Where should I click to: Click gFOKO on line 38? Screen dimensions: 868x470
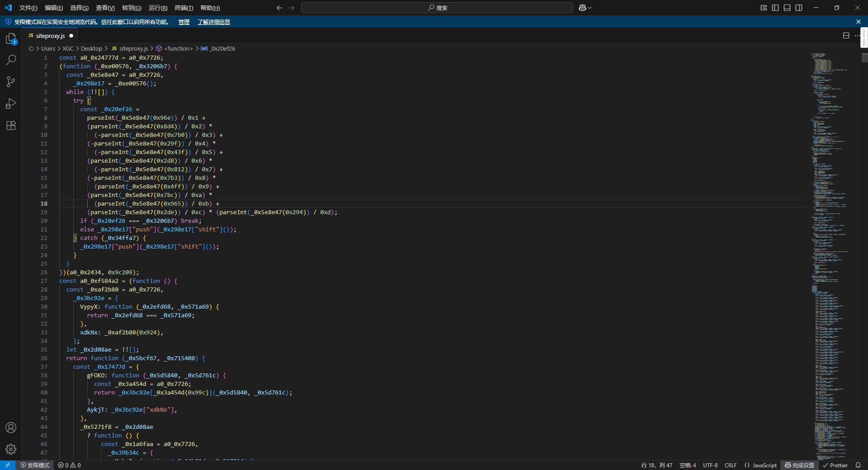96,376
